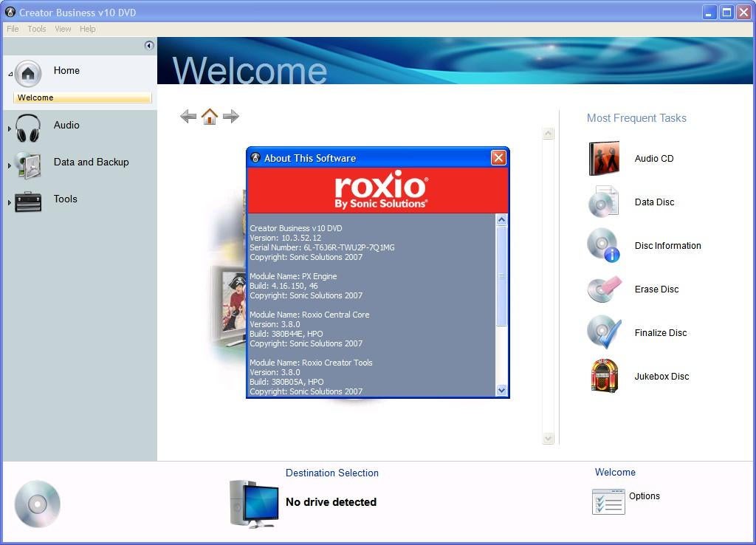Click the Data and Backup disc icon
Screen dimensions: 756x545
(27, 164)
